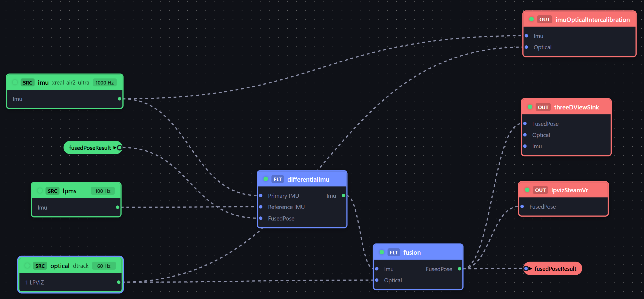Click SRC badge on lpms node

(x=52, y=191)
